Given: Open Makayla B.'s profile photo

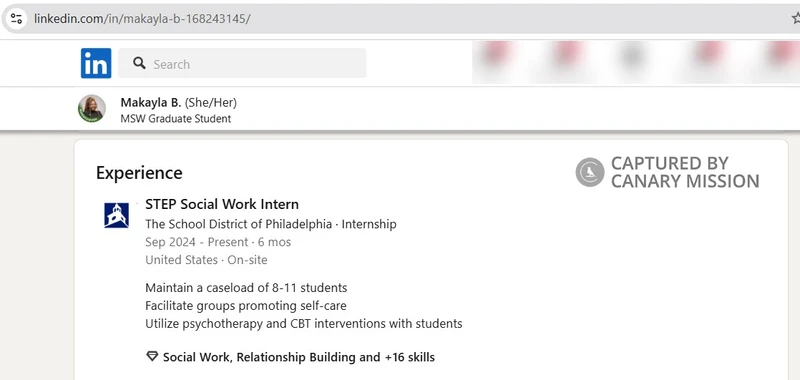Looking at the screenshot, I should click(92, 108).
